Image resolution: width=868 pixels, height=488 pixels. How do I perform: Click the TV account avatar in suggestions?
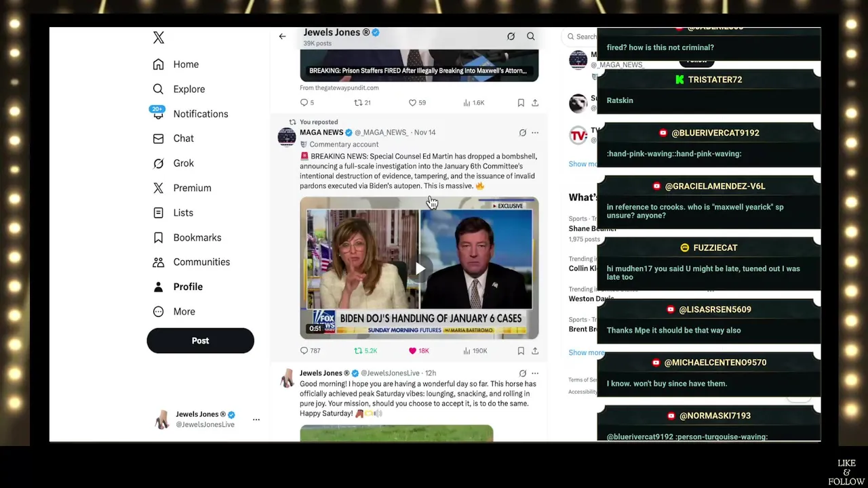pyautogui.click(x=578, y=135)
